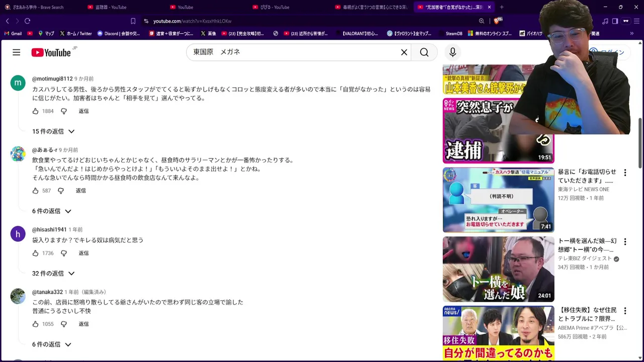The height and width of the screenshot is (362, 644).
Task: Open the SteamDB bookmark
Action: click(x=450, y=34)
